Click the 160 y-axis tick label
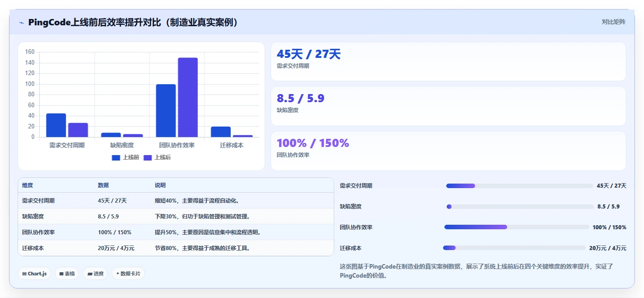This screenshot has height=298, width=644. pyautogui.click(x=30, y=52)
